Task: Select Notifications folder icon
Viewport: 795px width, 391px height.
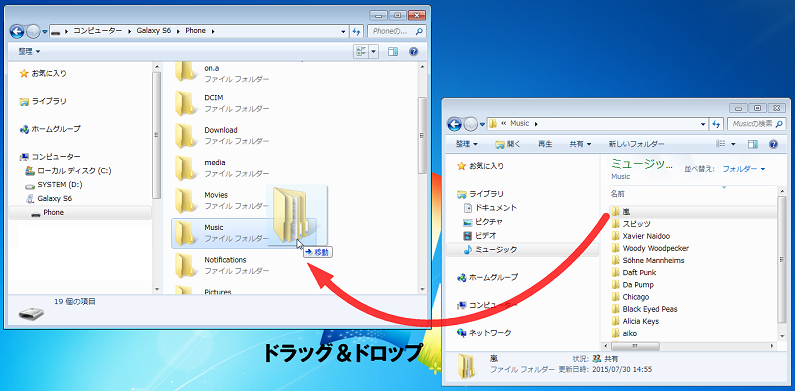Action: 185,265
